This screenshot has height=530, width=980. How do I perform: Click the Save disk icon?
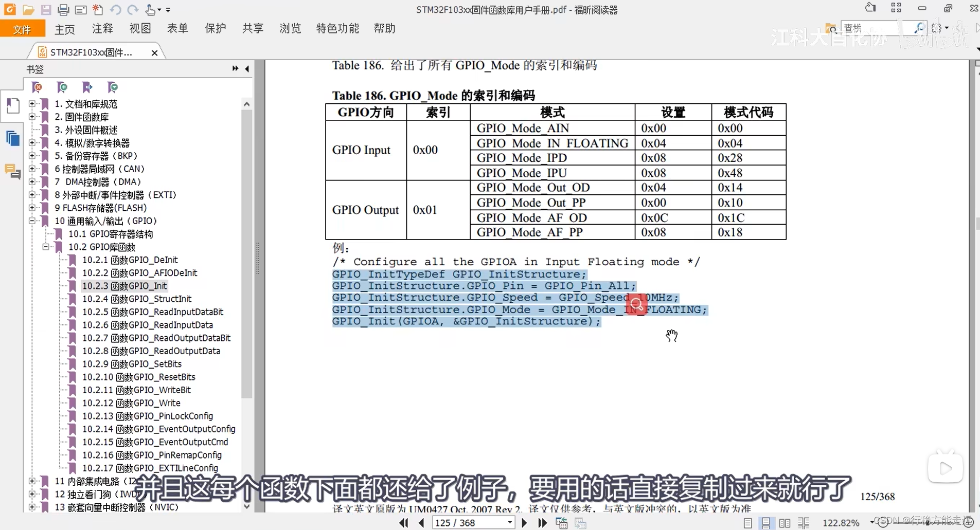46,9
